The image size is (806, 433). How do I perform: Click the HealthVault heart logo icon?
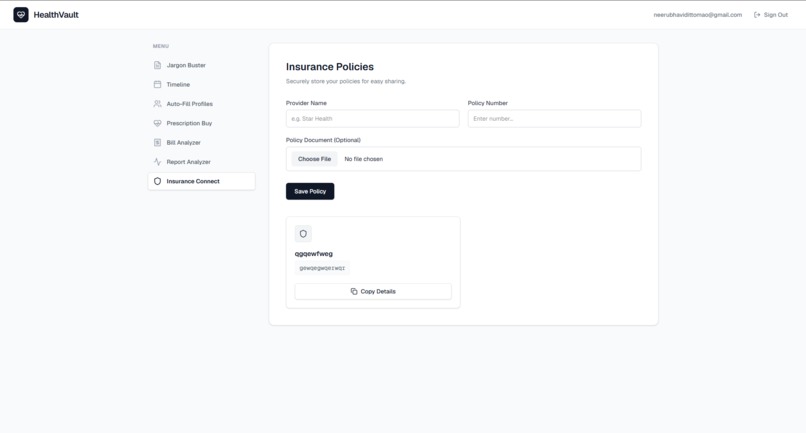coord(21,14)
